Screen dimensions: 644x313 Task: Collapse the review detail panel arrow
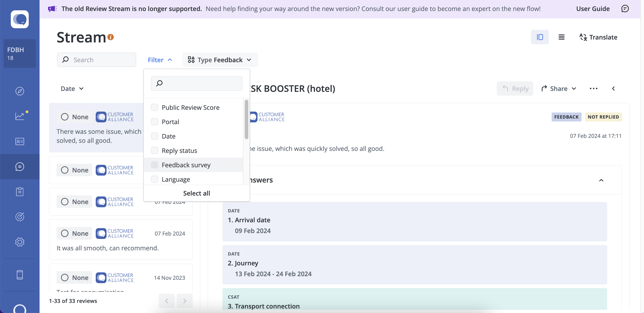coord(613,88)
